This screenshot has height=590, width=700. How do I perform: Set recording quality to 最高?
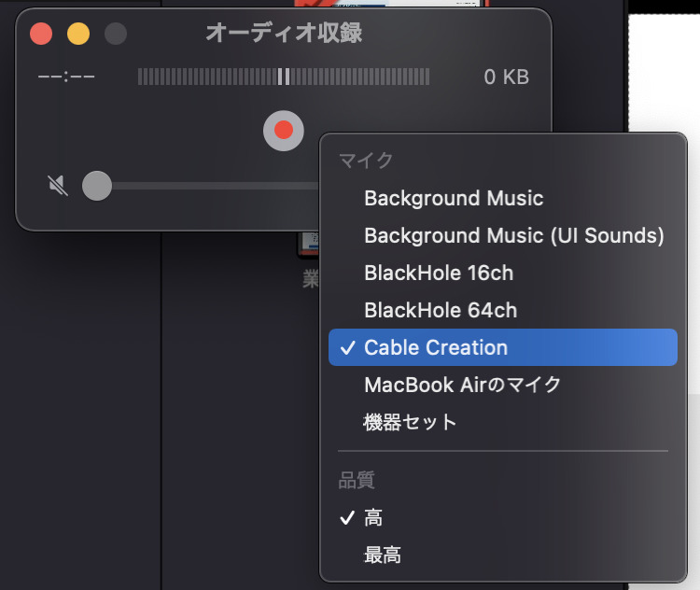coord(503,555)
